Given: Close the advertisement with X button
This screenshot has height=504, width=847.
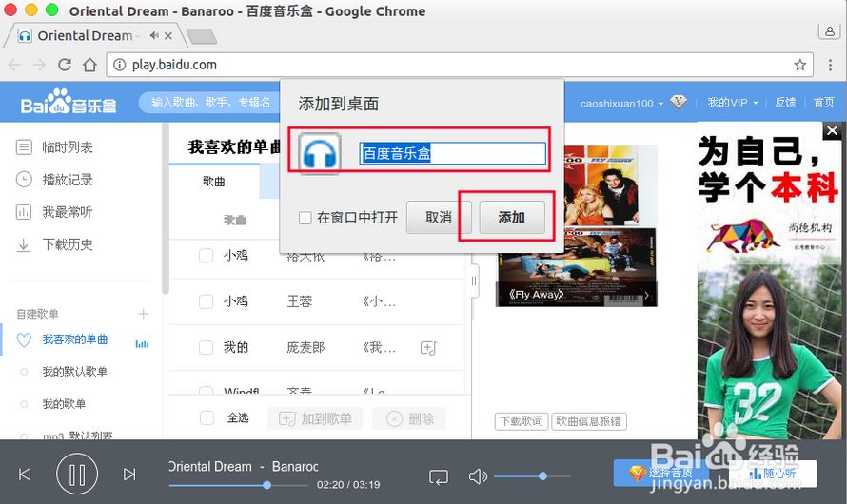Looking at the screenshot, I should 832,130.
